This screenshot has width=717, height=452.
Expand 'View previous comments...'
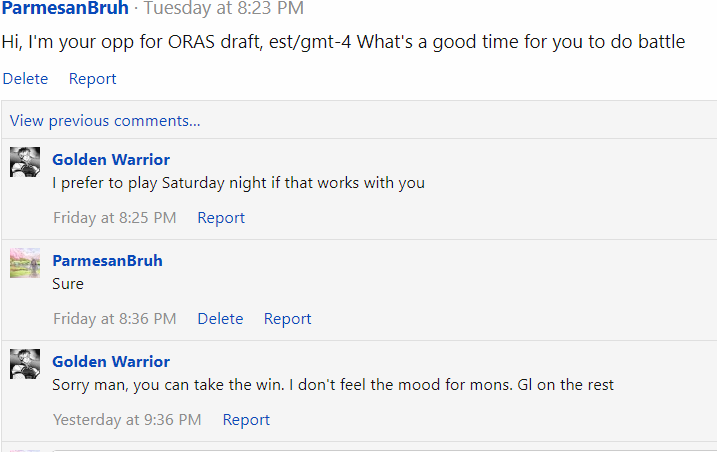coord(105,121)
